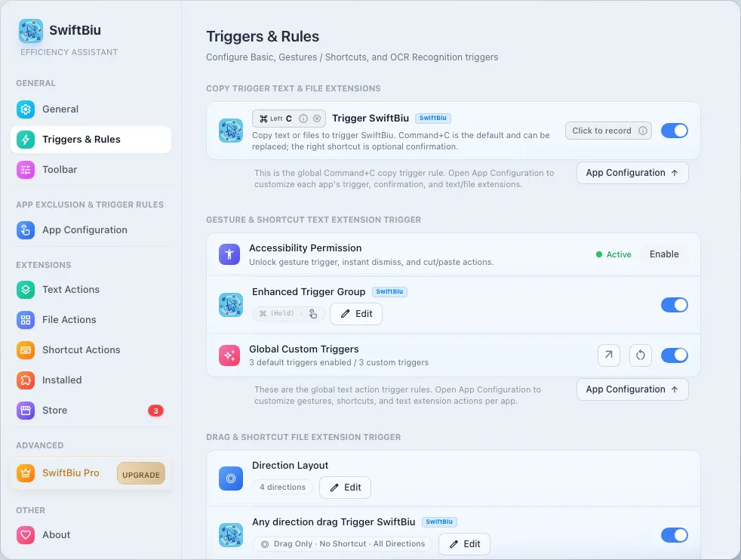Click the SwiftBiu Pro label
The width and height of the screenshot is (741, 560).
click(x=71, y=473)
